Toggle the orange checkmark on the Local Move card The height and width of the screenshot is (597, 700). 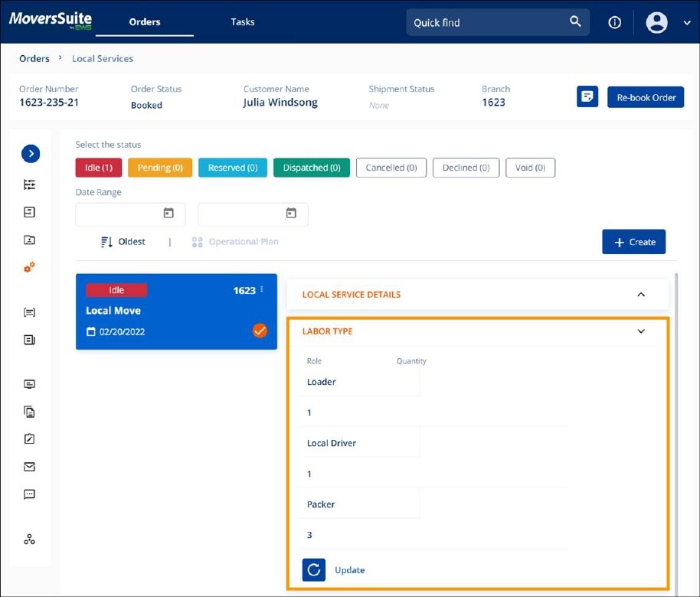tap(260, 331)
